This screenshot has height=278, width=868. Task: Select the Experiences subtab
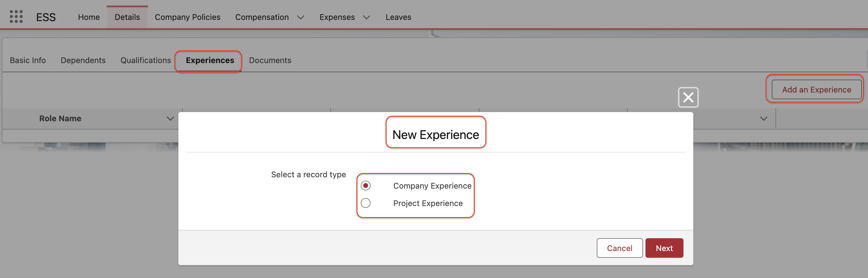click(210, 60)
